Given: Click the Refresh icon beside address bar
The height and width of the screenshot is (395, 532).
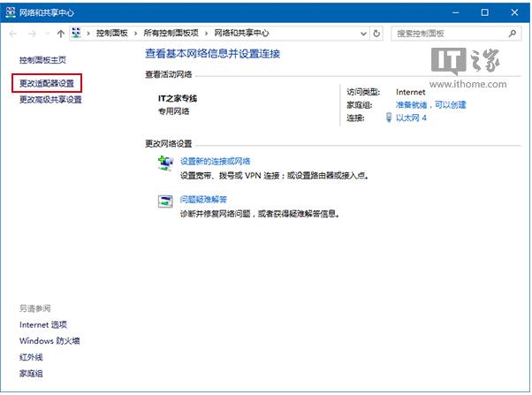Looking at the screenshot, I should (377, 34).
